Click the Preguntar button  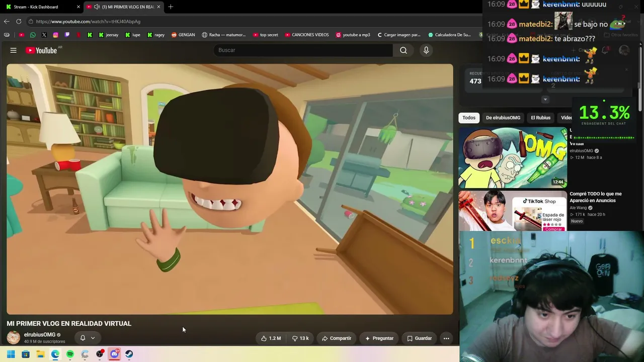coord(379,338)
